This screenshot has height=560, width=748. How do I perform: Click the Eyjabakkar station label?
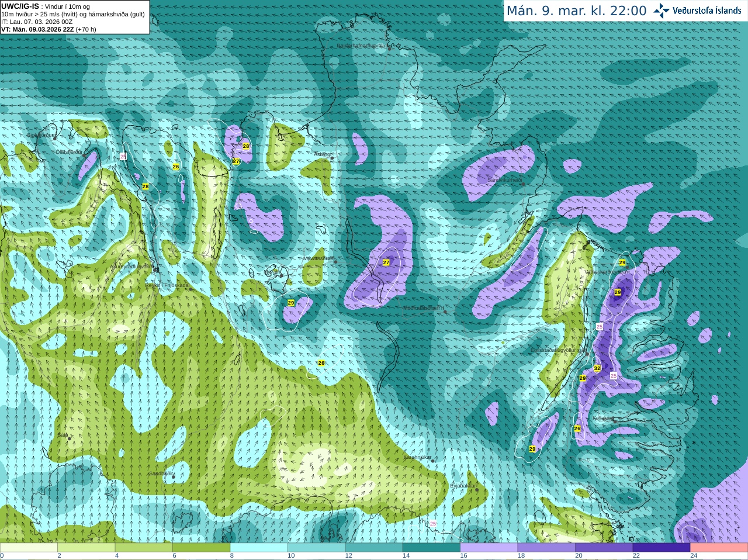(463, 486)
